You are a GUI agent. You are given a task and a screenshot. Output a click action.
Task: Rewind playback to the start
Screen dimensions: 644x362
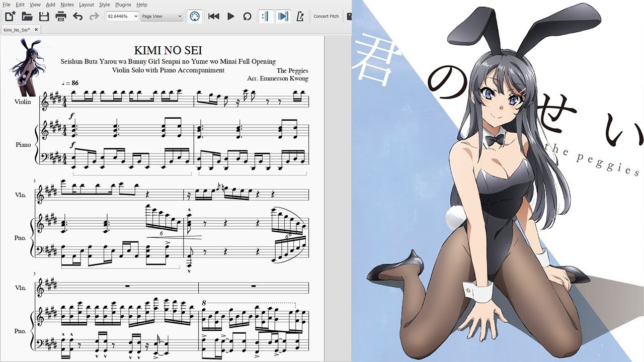214,16
